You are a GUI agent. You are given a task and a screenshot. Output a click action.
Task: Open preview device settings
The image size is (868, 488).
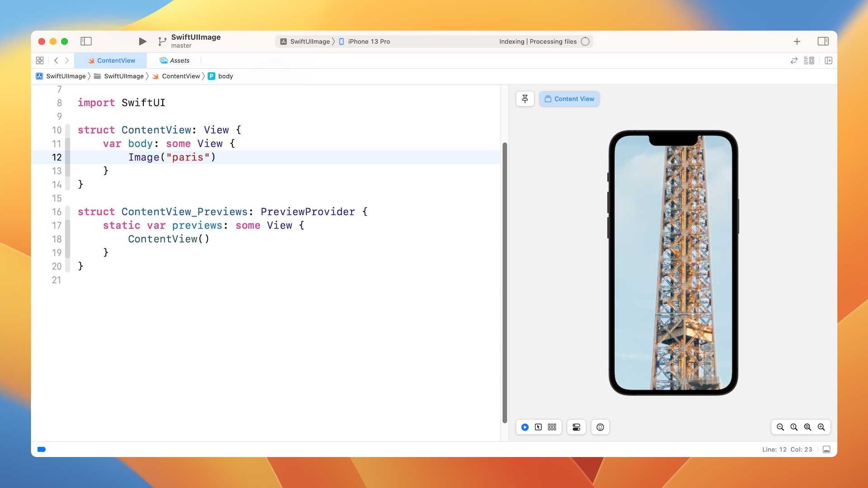pos(576,427)
